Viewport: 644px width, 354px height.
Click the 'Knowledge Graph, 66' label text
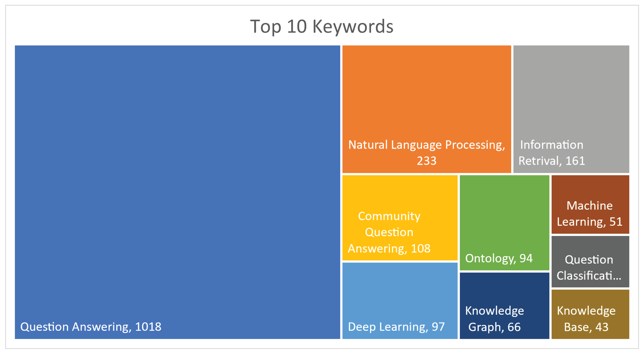click(494, 319)
